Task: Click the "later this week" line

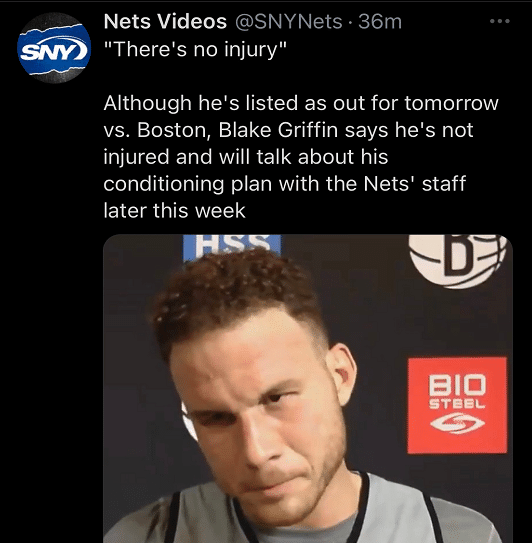Action: tap(175, 211)
